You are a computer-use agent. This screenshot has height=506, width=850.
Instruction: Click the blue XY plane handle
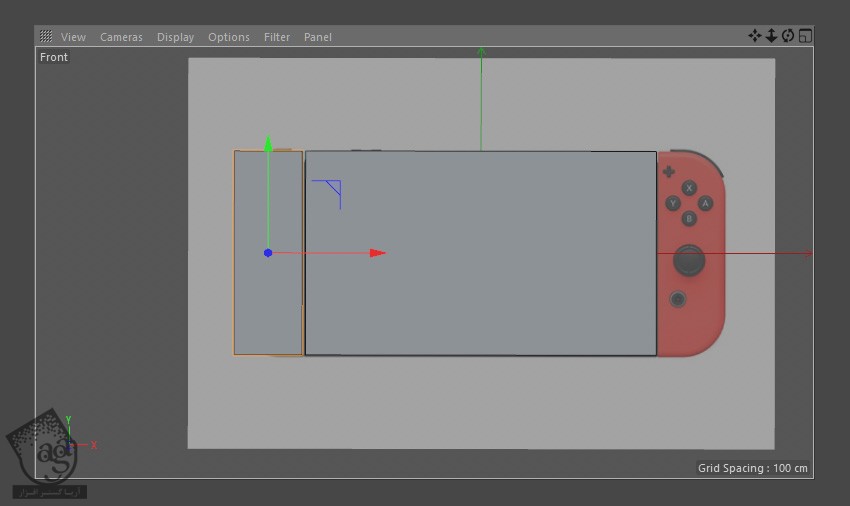[x=332, y=189]
